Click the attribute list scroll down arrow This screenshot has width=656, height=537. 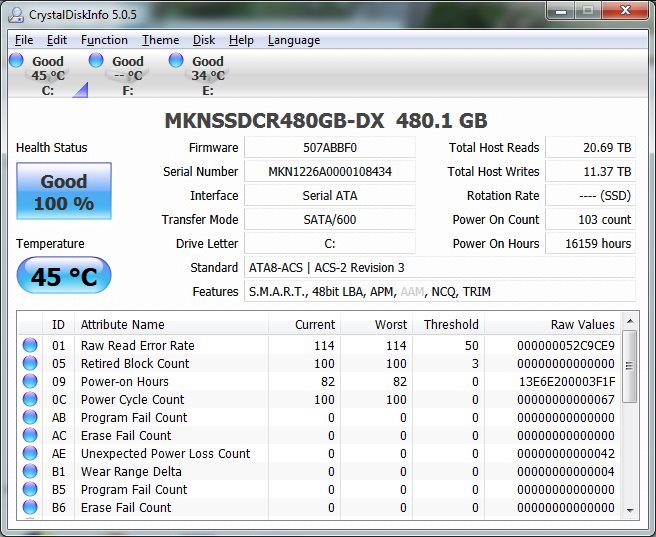[x=630, y=511]
